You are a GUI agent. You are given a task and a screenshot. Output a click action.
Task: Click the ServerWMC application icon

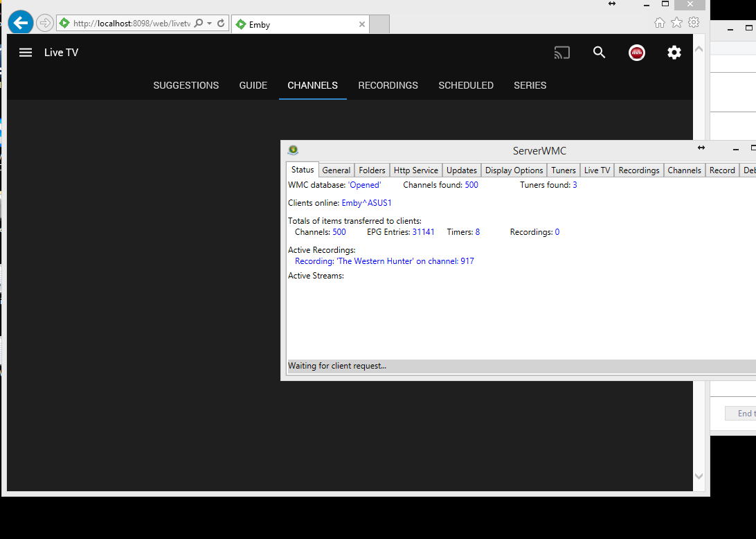click(x=293, y=150)
